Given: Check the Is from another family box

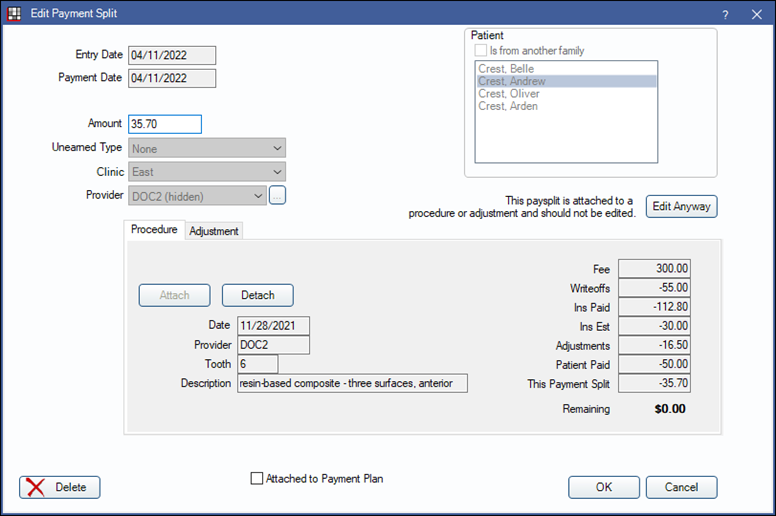Looking at the screenshot, I should tap(481, 51).
